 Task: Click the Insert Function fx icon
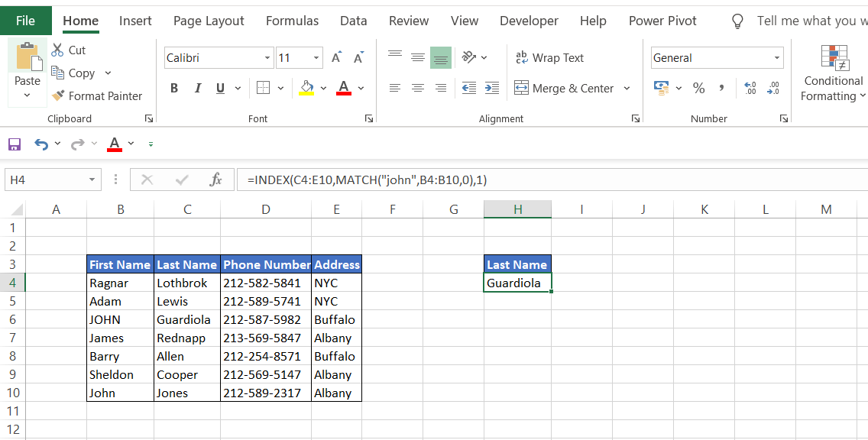coord(215,180)
